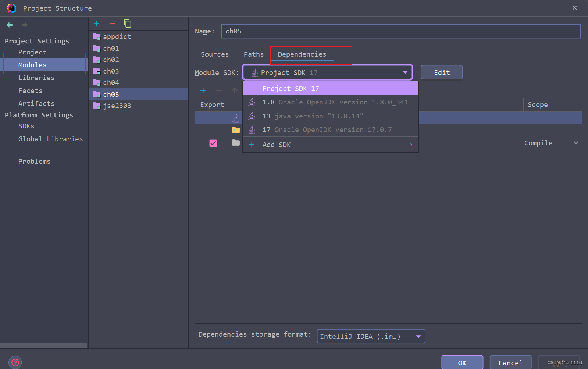Click the Export column header
The width and height of the screenshot is (588, 369).
(212, 104)
